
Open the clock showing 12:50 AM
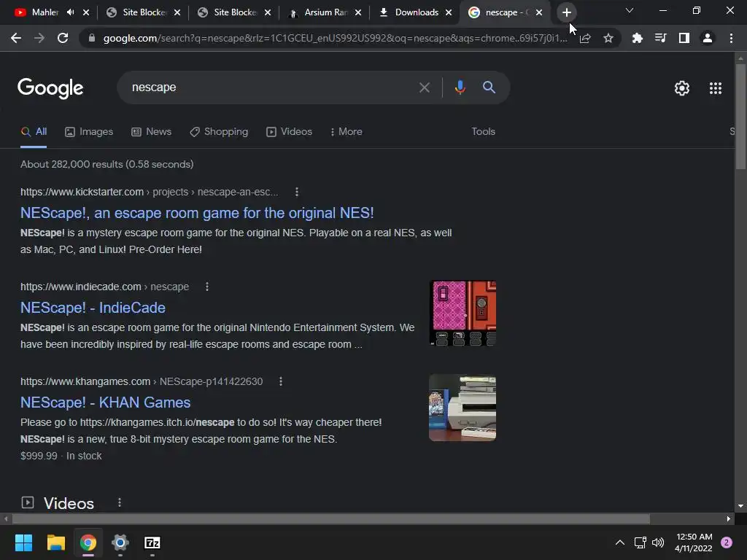(x=694, y=542)
